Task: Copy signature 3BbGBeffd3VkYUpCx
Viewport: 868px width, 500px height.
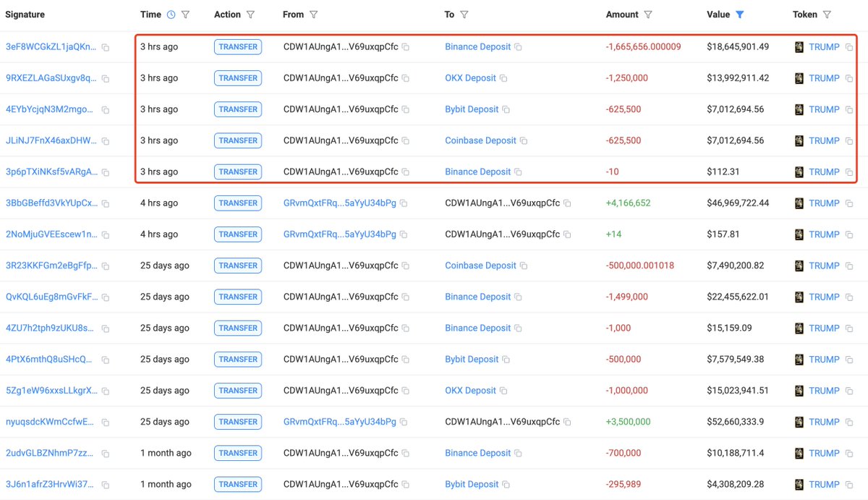Action: 106,203
